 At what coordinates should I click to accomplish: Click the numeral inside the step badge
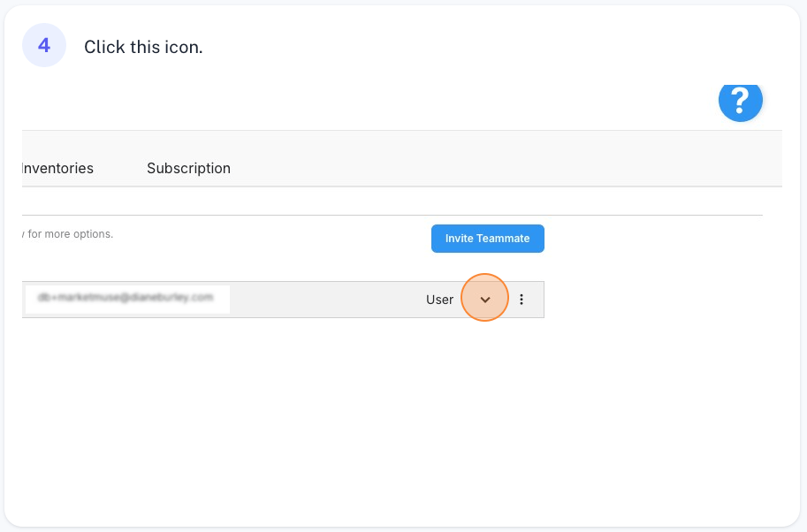click(x=44, y=45)
